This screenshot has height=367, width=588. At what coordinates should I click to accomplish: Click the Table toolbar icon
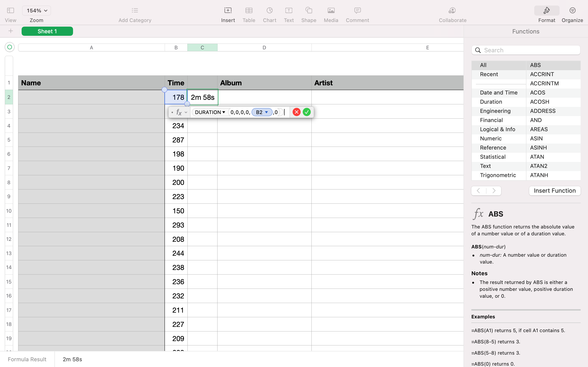point(249,11)
